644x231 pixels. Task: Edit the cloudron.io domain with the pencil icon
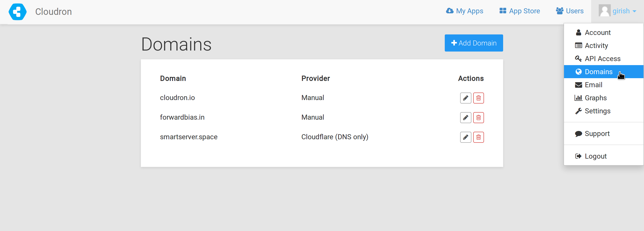[x=465, y=98]
